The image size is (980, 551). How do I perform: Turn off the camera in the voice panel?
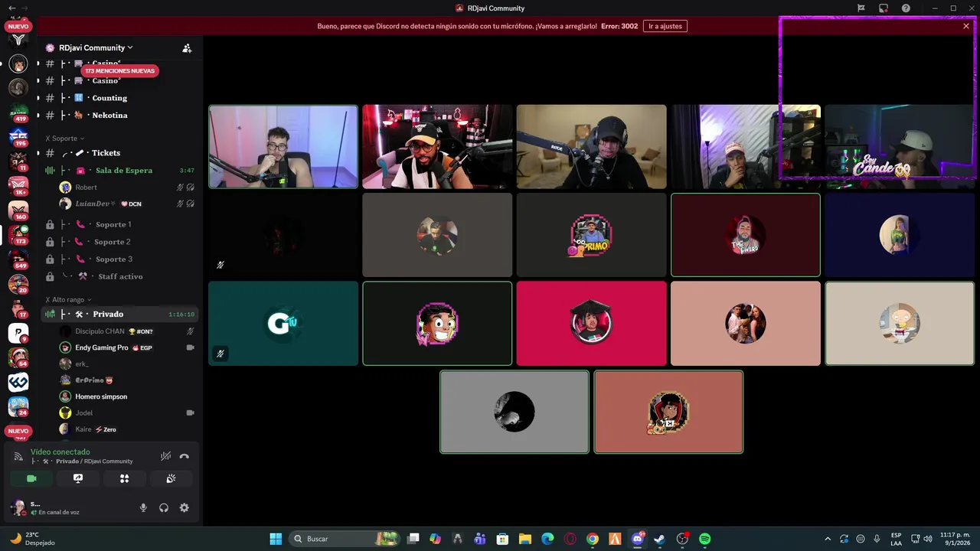coord(31,478)
